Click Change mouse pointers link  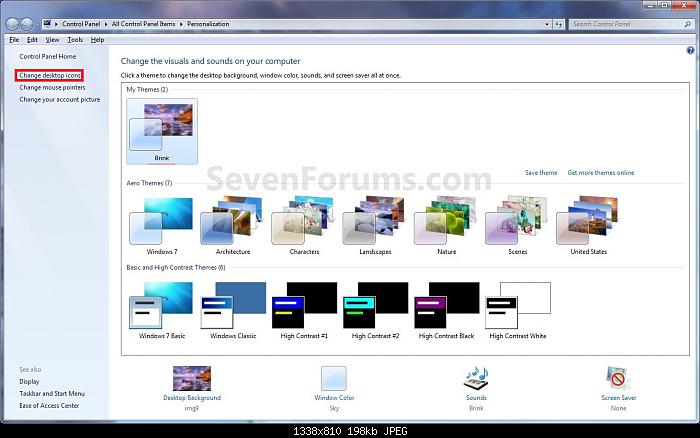[52, 88]
